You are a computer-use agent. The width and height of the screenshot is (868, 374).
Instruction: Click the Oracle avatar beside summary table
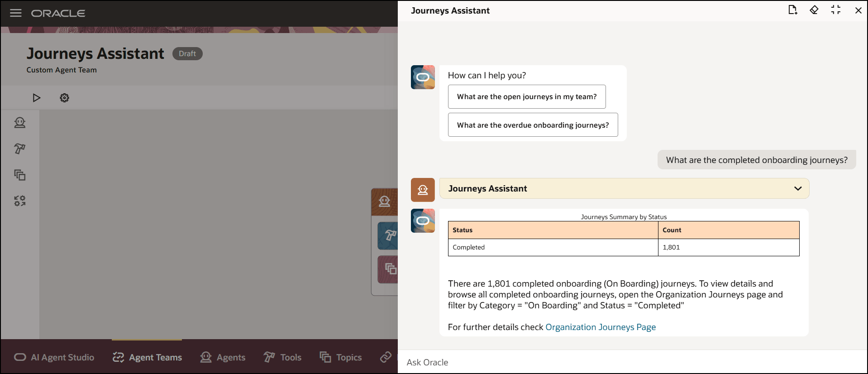(423, 221)
